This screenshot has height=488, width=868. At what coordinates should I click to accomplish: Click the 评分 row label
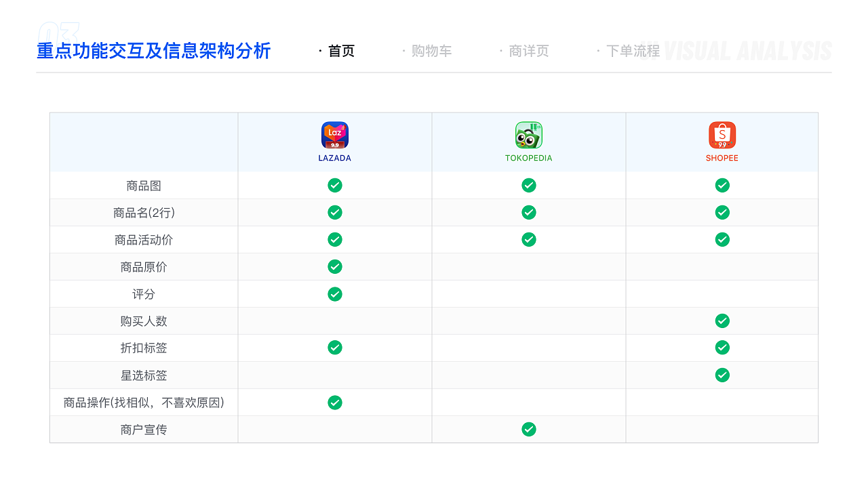(x=144, y=294)
